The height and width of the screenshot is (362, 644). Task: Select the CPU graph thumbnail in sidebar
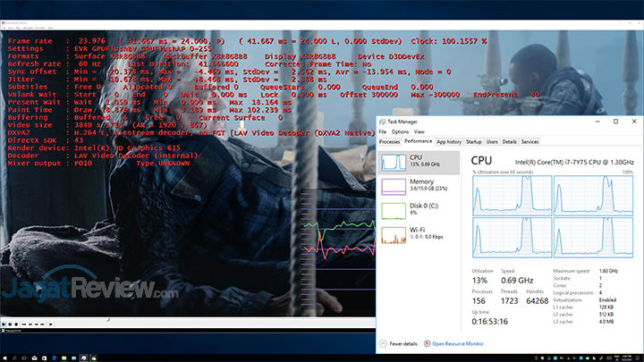pos(394,163)
